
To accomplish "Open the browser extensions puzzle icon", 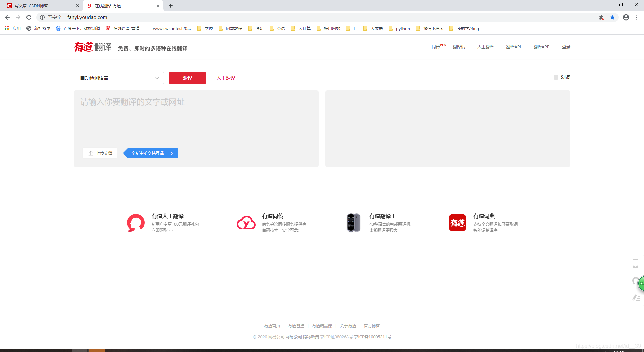I will tap(602, 17).
